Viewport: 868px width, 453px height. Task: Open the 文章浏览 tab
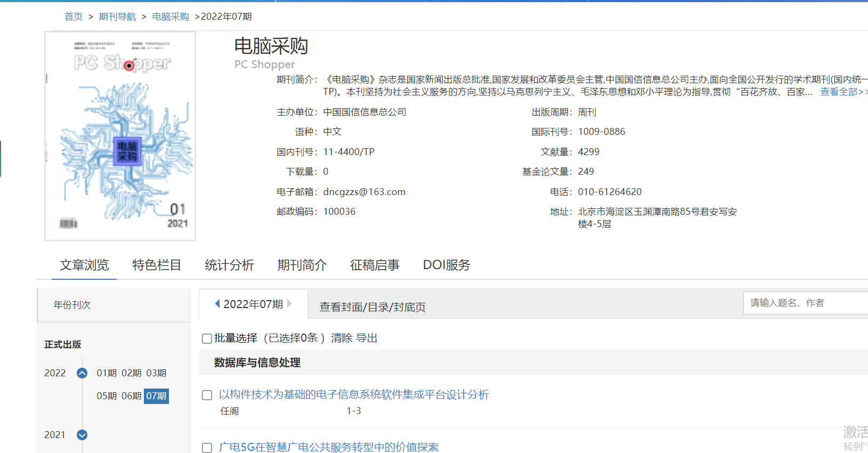tap(84, 265)
